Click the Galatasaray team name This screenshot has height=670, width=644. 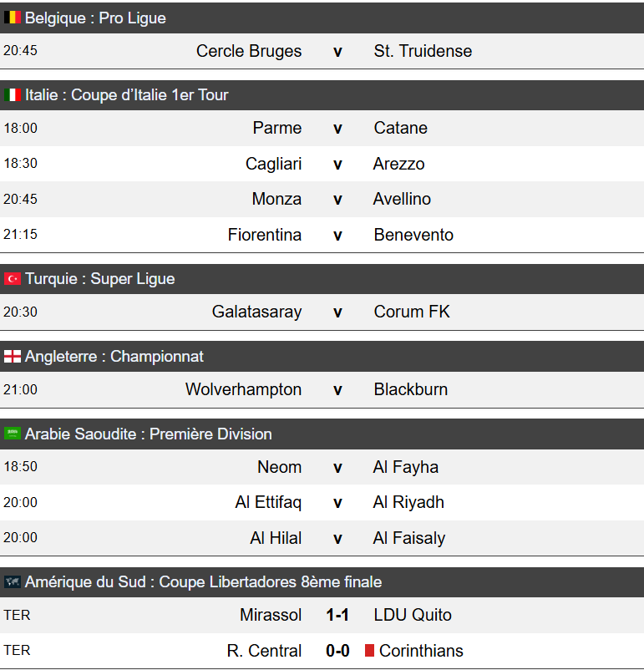[x=256, y=312]
